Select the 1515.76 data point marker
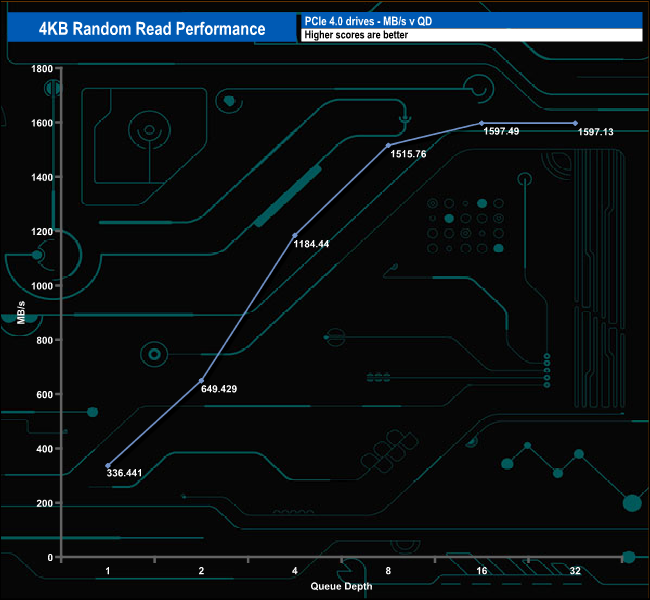The image size is (650, 600). coord(388,146)
